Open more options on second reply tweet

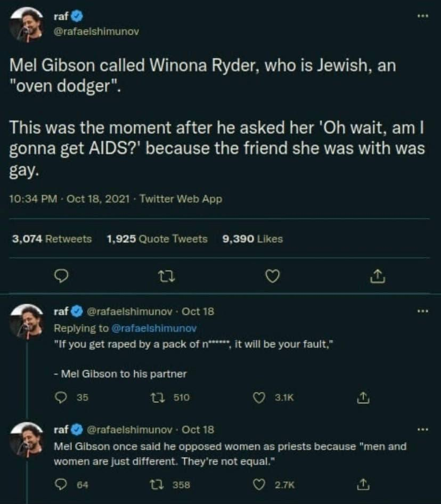click(x=422, y=429)
